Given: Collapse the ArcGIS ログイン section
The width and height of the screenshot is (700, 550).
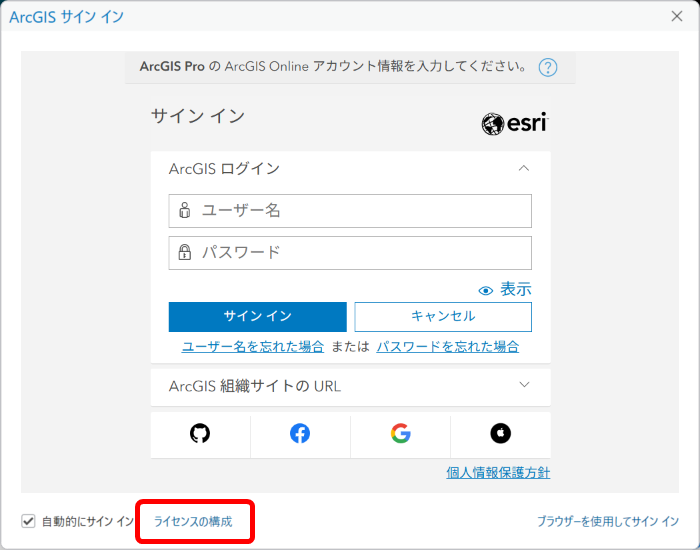Looking at the screenshot, I should click(524, 169).
